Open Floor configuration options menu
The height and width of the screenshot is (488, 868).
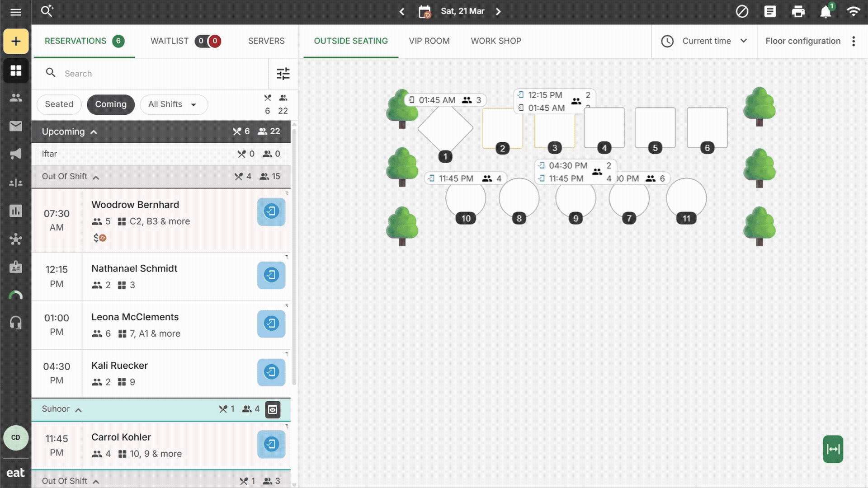point(853,41)
